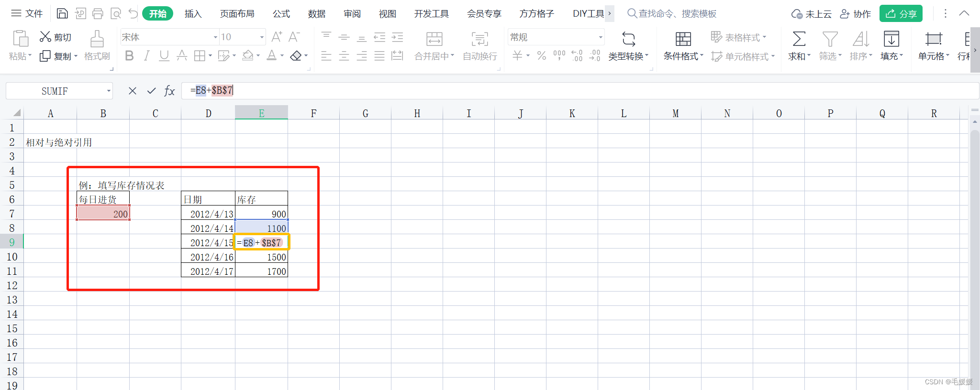Click the Print icon in quick toolbar

[98, 13]
